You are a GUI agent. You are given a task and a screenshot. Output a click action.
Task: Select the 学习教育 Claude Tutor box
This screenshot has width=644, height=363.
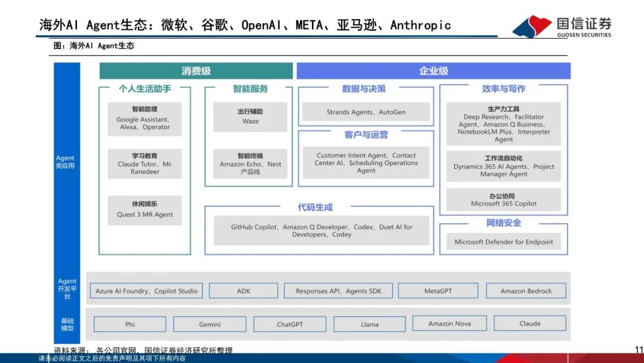pos(144,164)
